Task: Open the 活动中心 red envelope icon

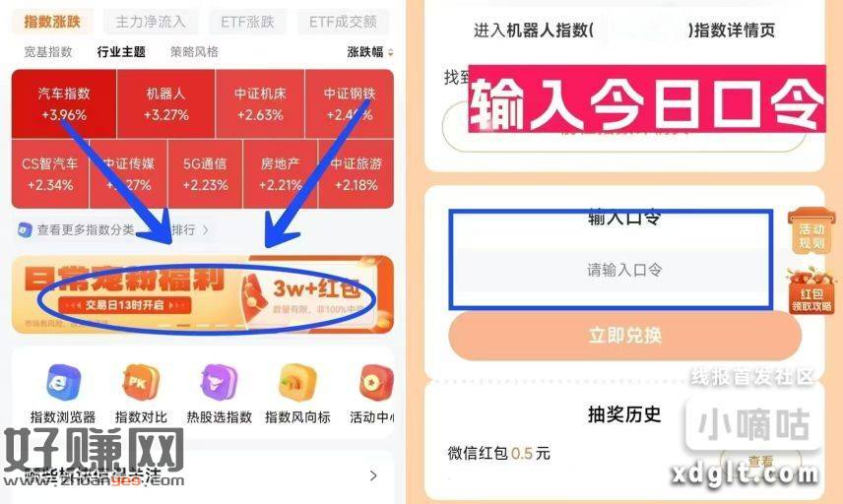Action: click(376, 382)
